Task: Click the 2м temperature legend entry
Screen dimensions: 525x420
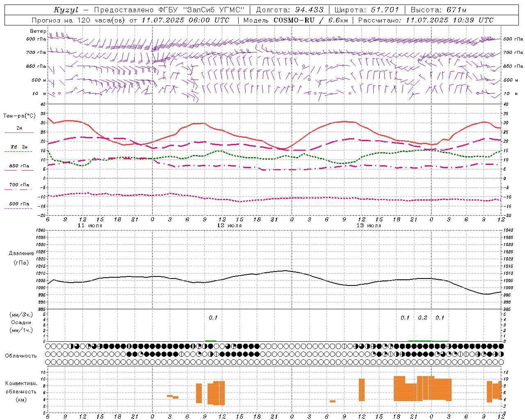Action: [x=19, y=128]
